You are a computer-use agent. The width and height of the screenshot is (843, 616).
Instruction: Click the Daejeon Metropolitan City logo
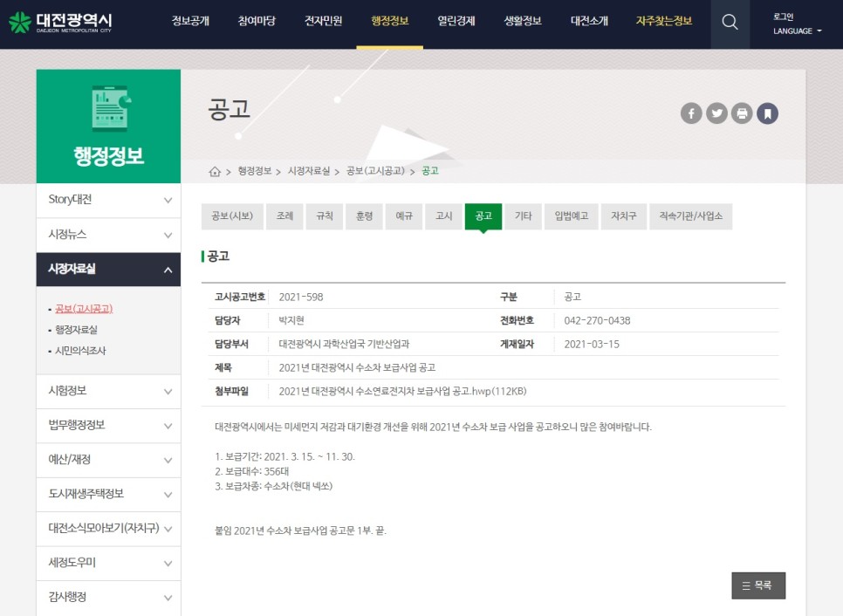point(60,22)
